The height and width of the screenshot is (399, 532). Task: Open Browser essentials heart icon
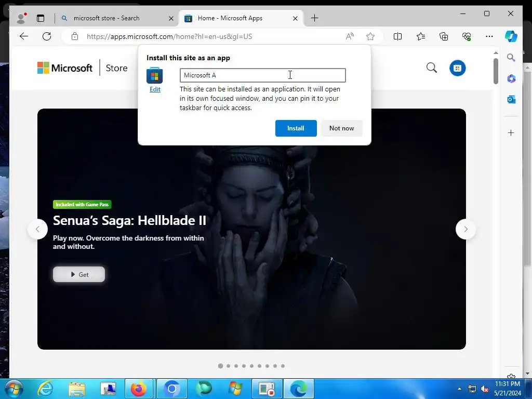point(467,36)
